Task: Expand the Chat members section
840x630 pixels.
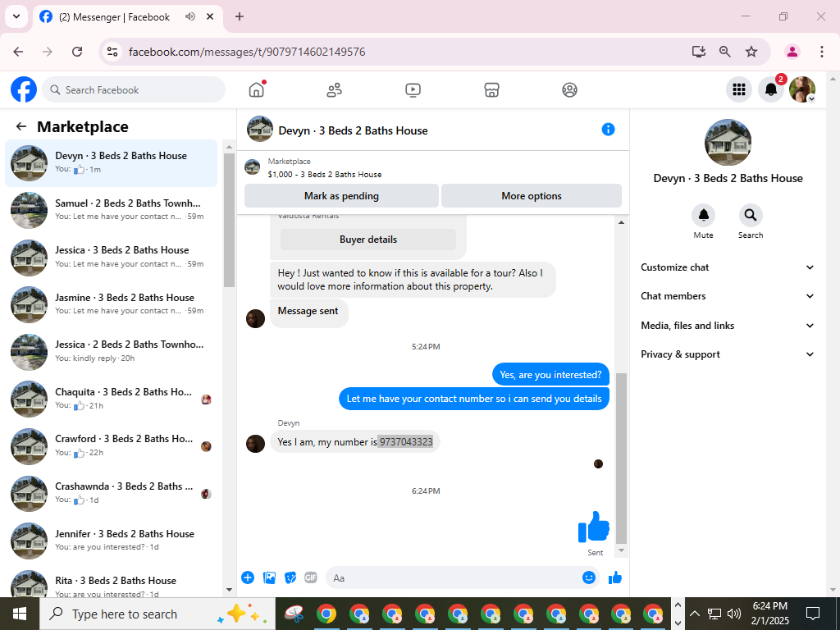Action: (728, 296)
